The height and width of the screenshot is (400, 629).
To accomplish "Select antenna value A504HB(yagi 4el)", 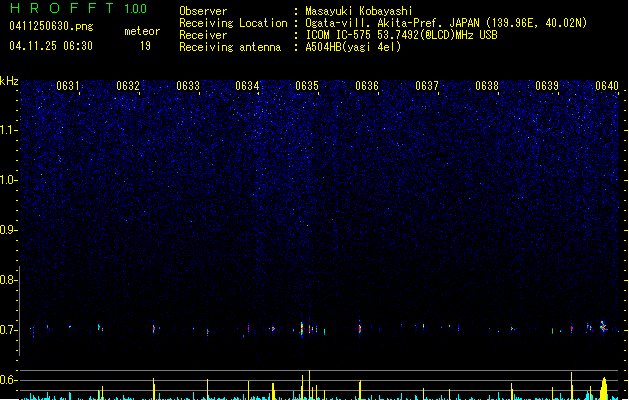I will pos(353,47).
